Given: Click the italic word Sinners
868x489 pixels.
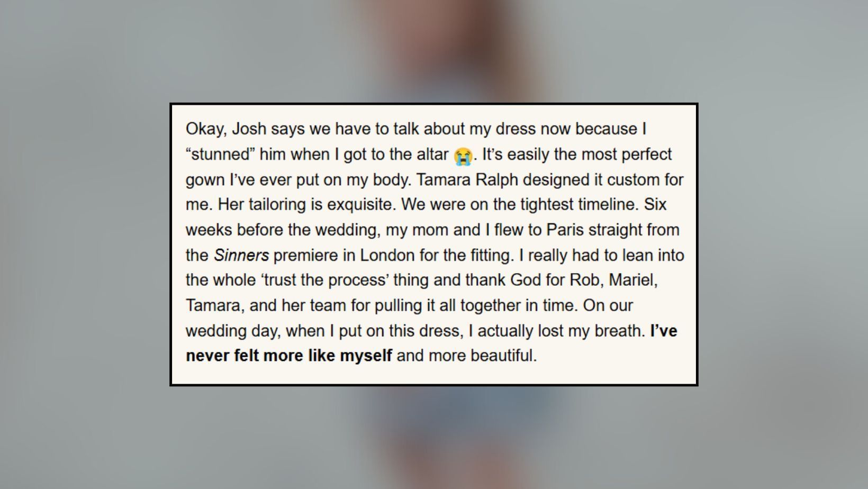Looking at the screenshot, I should pos(241,255).
